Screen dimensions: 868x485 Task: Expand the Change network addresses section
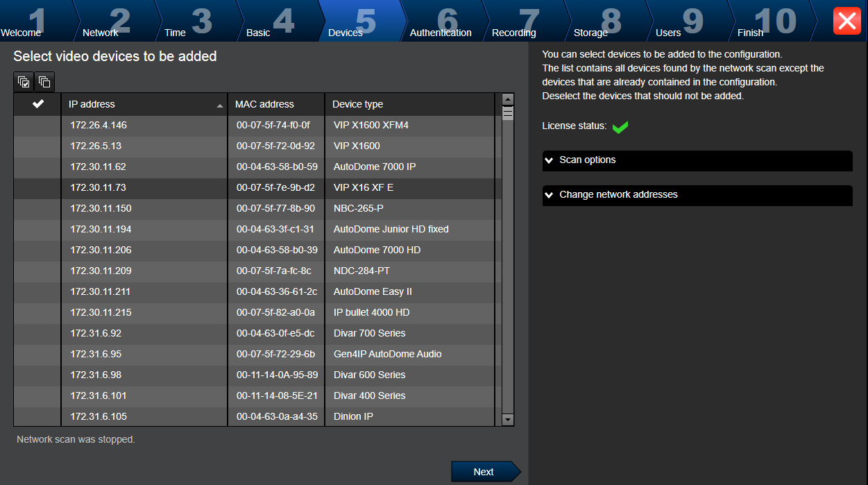[x=697, y=195]
